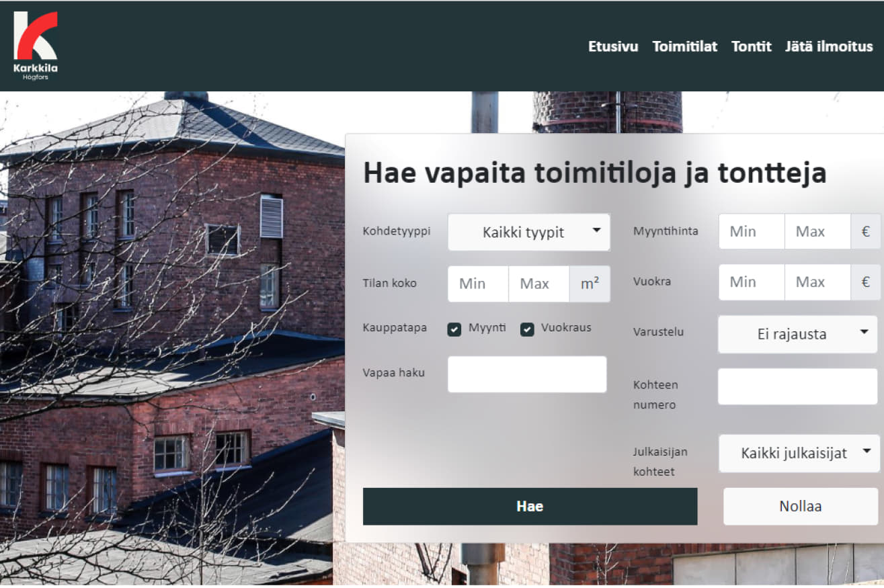Screen dimensions: 884x588
Task: Click the Tilan koko Max field
Action: [538, 284]
